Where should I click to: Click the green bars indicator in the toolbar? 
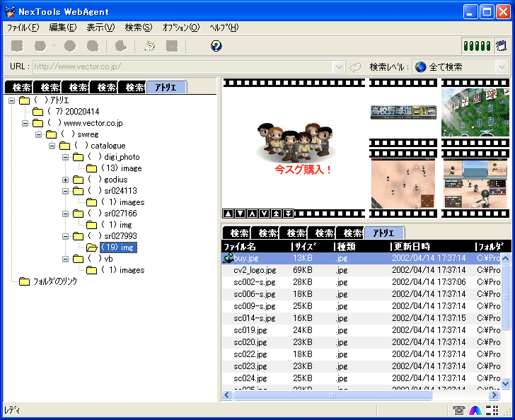[x=477, y=46]
